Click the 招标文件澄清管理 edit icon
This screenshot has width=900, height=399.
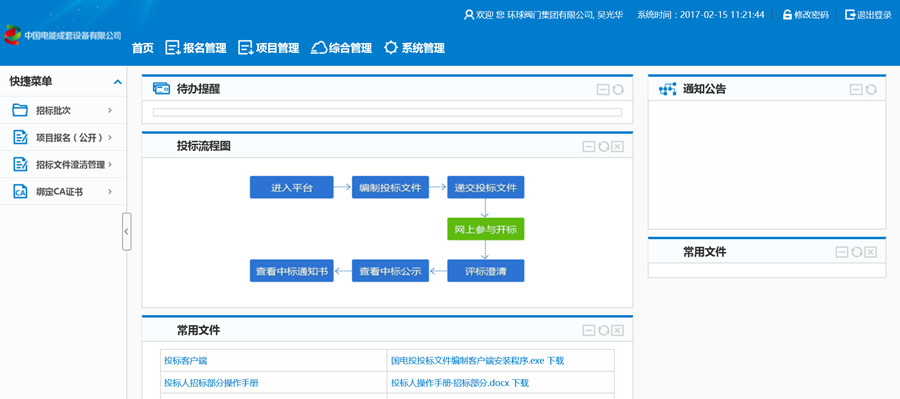[20, 164]
